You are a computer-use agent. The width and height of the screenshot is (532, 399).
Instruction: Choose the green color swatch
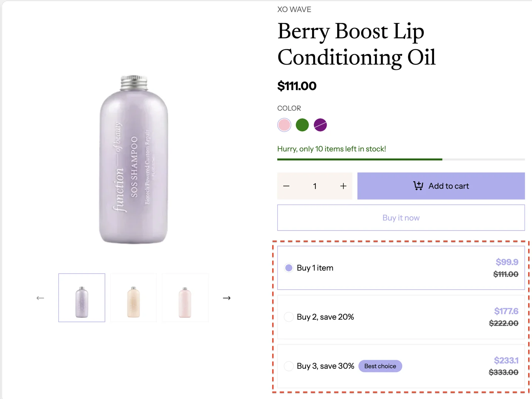click(x=302, y=125)
